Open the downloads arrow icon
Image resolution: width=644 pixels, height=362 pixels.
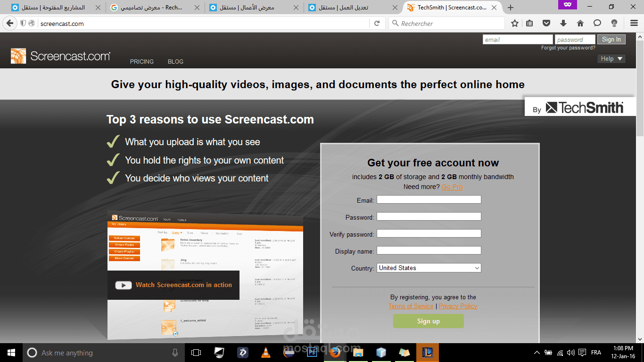tap(563, 23)
